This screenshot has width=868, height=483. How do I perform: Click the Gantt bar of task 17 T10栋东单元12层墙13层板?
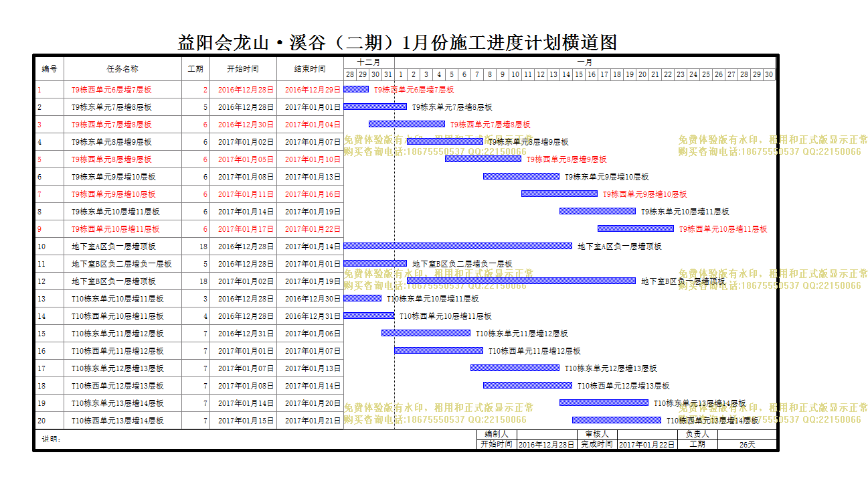(515, 368)
